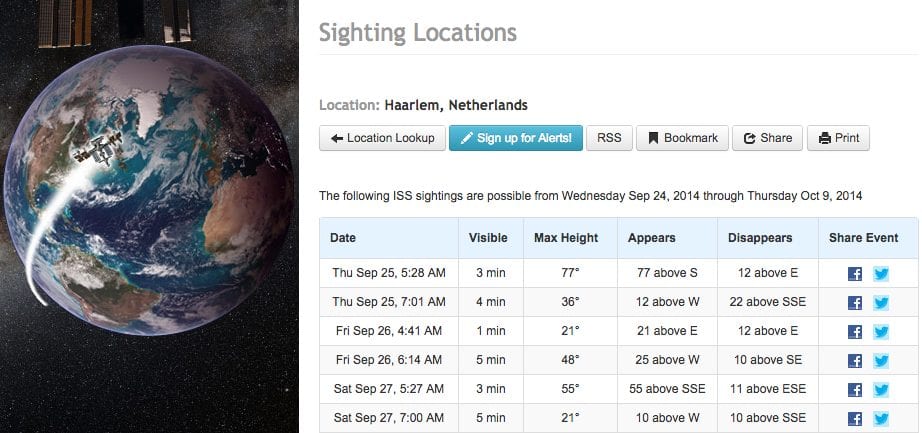Image resolution: width=922 pixels, height=433 pixels.
Task: Tweet the Fri Sep 26 4:41 AM sighting
Action: click(881, 331)
